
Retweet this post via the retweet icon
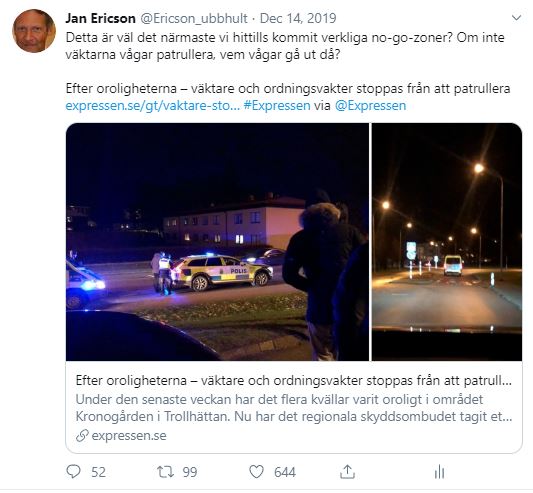coord(166,472)
